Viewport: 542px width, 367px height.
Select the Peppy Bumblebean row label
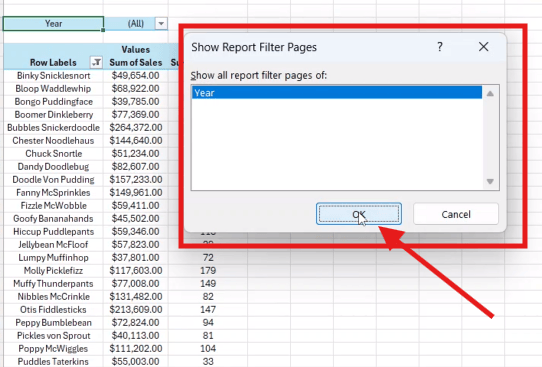(53, 322)
